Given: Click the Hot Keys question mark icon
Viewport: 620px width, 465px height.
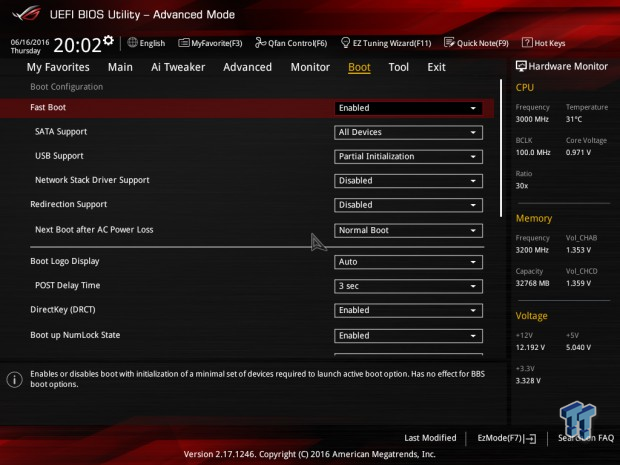Looking at the screenshot, I should pyautogui.click(x=527, y=43).
